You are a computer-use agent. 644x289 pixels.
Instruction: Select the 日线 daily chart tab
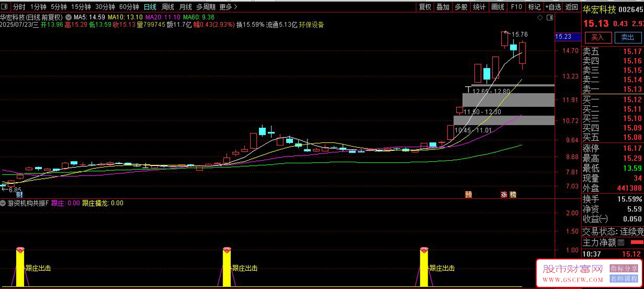(x=150, y=7)
